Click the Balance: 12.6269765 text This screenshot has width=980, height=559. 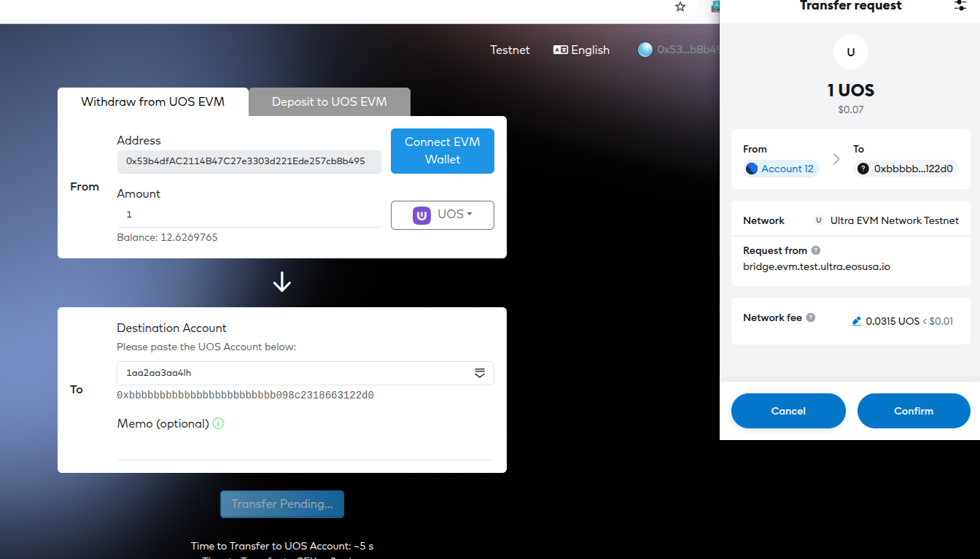point(167,237)
